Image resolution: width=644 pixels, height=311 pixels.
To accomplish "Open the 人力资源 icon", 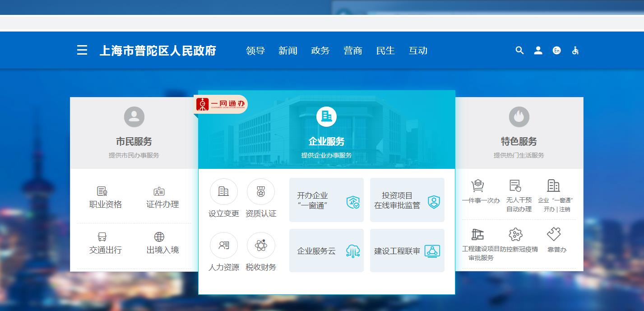I will click(223, 246).
